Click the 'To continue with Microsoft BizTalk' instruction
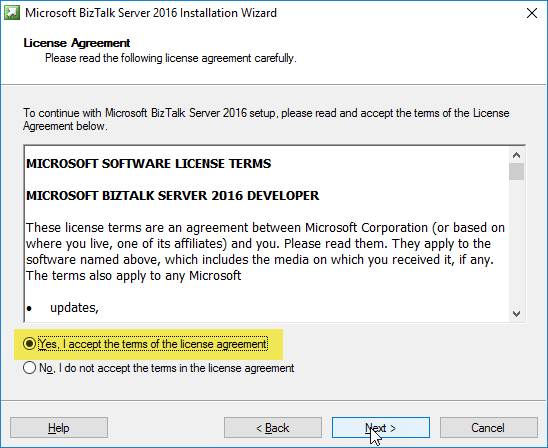The height and width of the screenshot is (448, 548). (266, 120)
